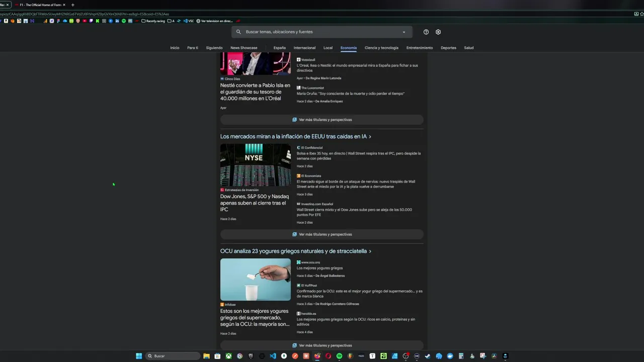
Task: Open Microsoft Store from the taskbar
Action: (x=217, y=356)
